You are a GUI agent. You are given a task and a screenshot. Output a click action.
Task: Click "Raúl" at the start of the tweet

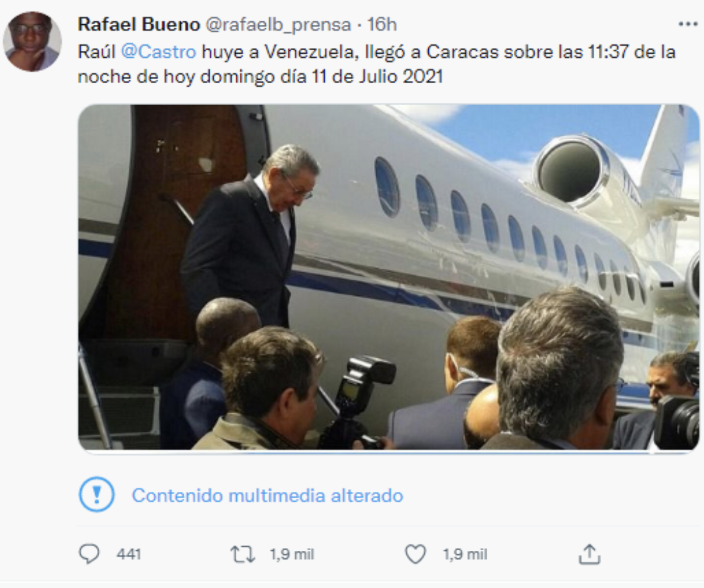(x=97, y=52)
